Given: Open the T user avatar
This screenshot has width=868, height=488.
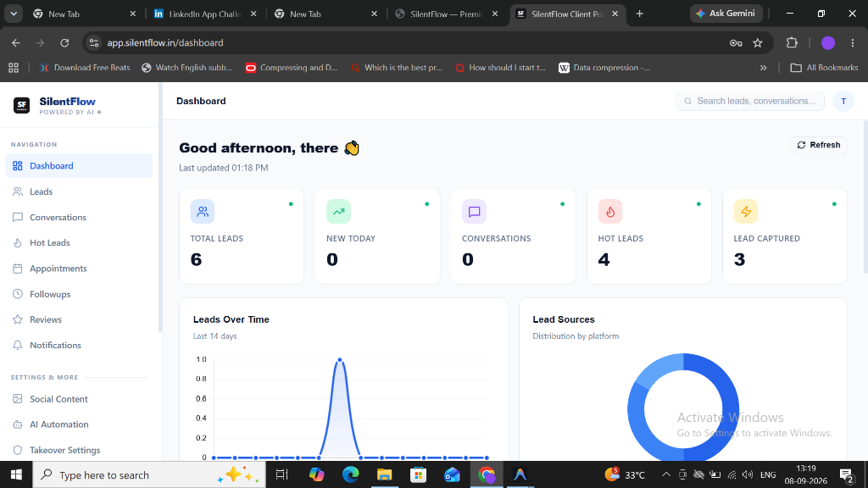Looking at the screenshot, I should (843, 101).
